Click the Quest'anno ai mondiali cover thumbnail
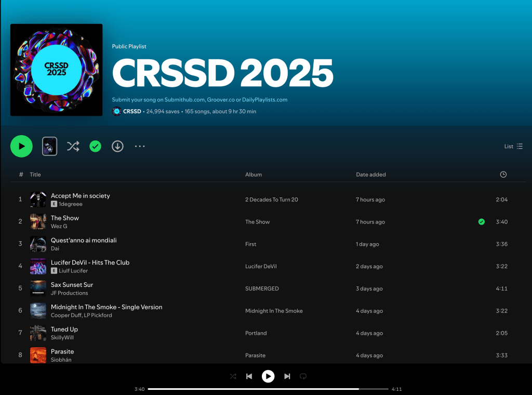 pos(38,244)
